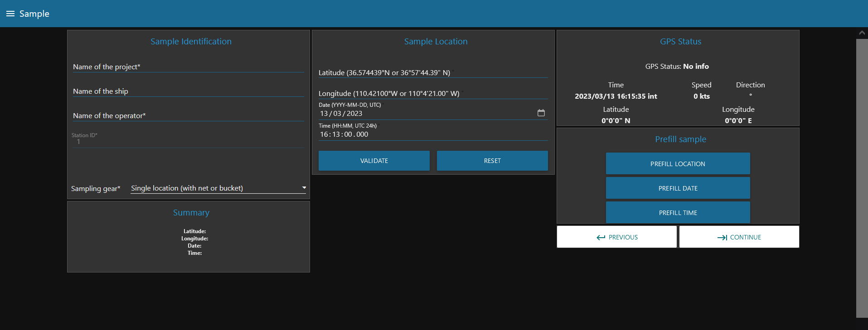Click the GPS Status heading
Image resolution: width=868 pixels, height=330 pixels.
(x=680, y=41)
